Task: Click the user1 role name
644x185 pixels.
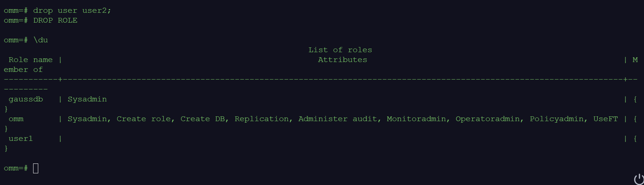Action: click(21, 139)
